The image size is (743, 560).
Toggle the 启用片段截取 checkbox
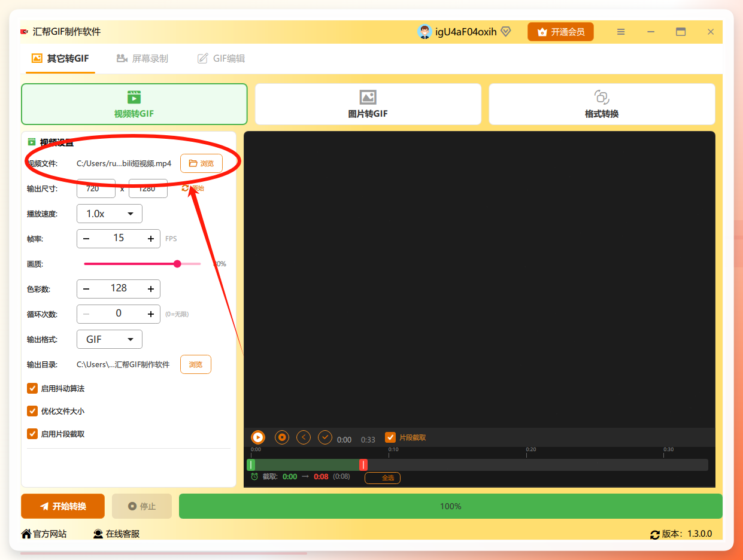click(x=32, y=434)
